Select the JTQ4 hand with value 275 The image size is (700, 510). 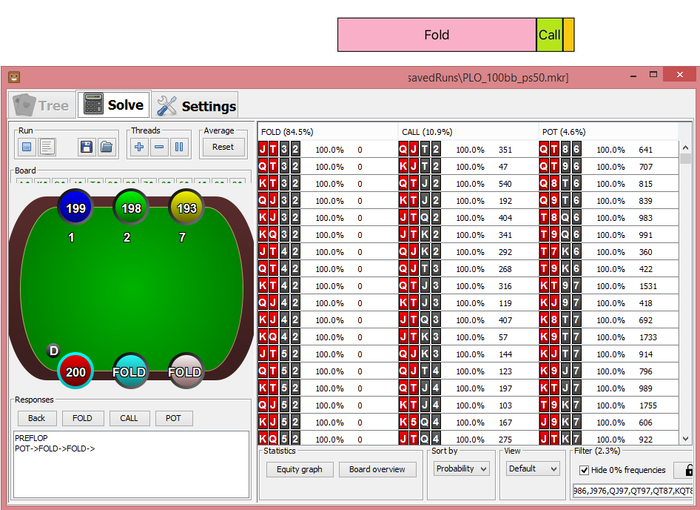468,439
